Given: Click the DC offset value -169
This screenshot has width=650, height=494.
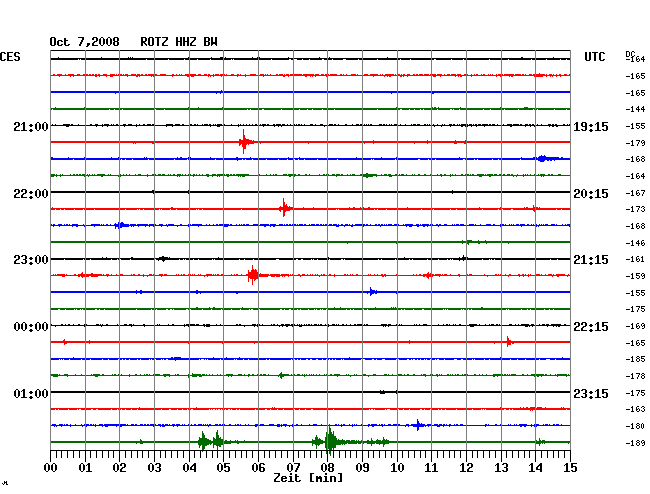Looking at the screenshot, I should pos(635,326).
